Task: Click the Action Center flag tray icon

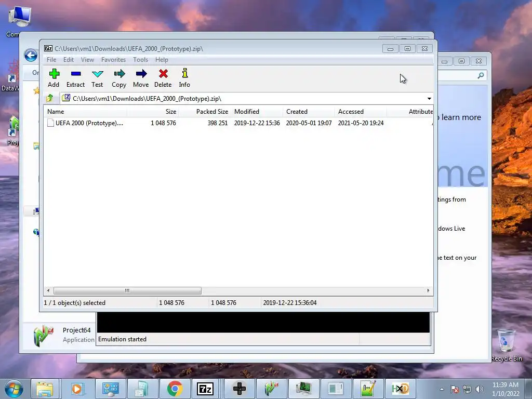Action: (454, 389)
